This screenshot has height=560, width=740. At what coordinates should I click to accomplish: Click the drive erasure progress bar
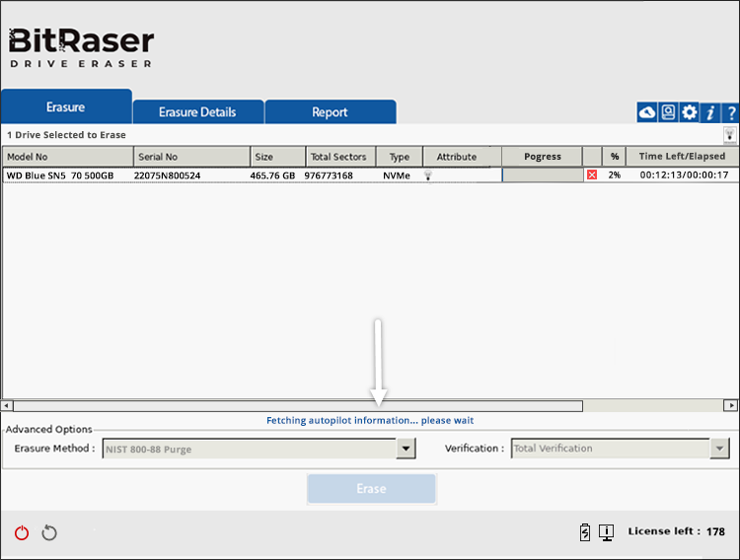(x=542, y=175)
